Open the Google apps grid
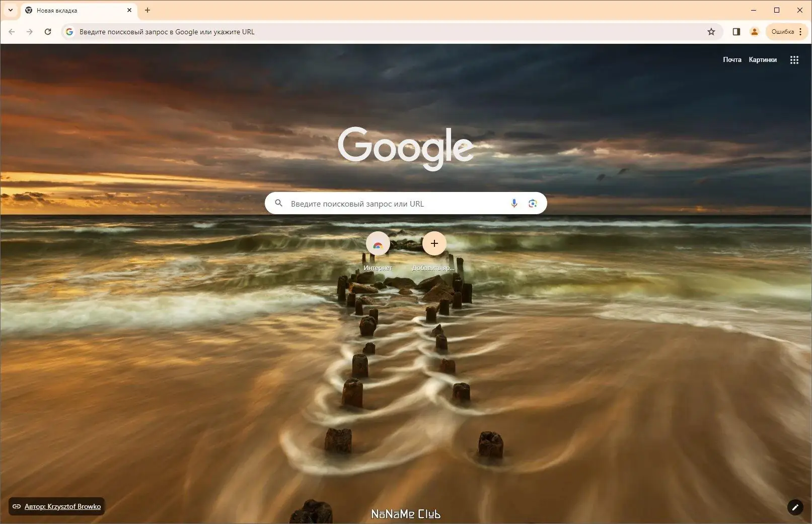The height and width of the screenshot is (524, 812). coord(794,59)
